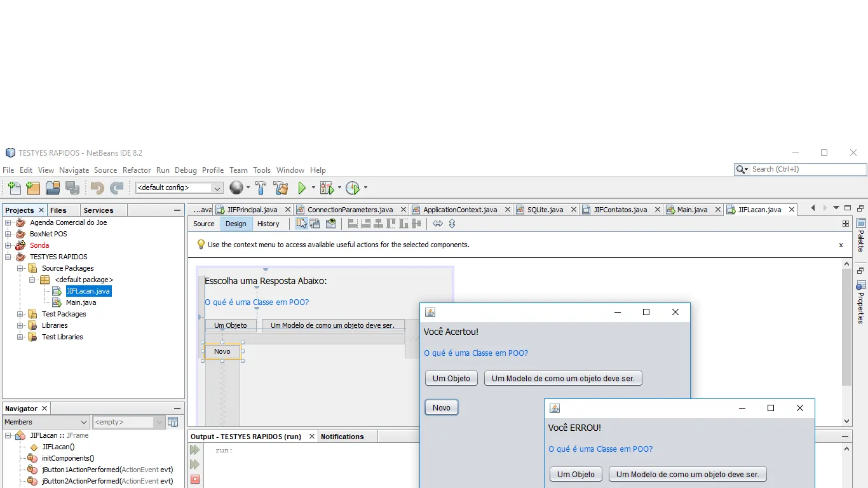This screenshot has height=488, width=868.
Task: Click the Center Vertically alignment icon
Action: pyautogui.click(x=416, y=224)
